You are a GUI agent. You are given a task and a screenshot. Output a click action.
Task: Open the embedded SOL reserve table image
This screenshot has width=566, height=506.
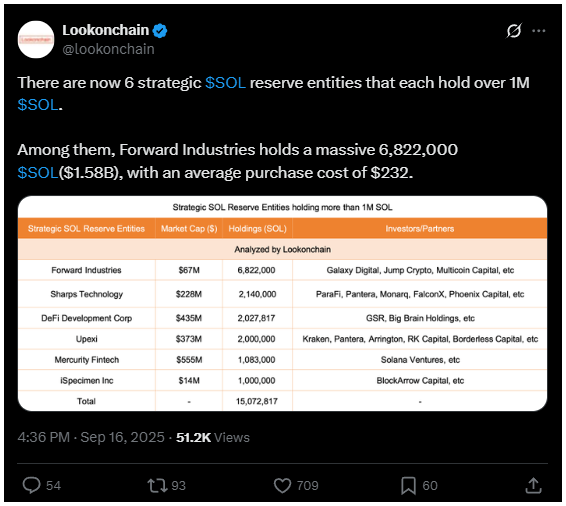[282, 304]
